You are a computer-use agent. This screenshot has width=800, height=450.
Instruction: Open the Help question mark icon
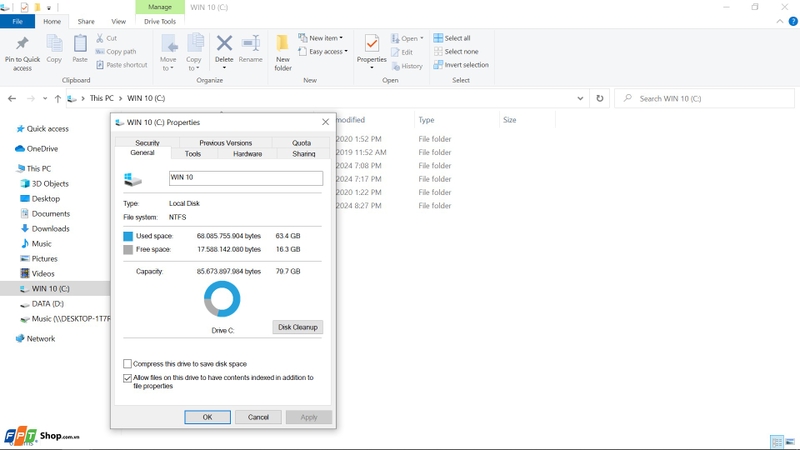coord(793,21)
